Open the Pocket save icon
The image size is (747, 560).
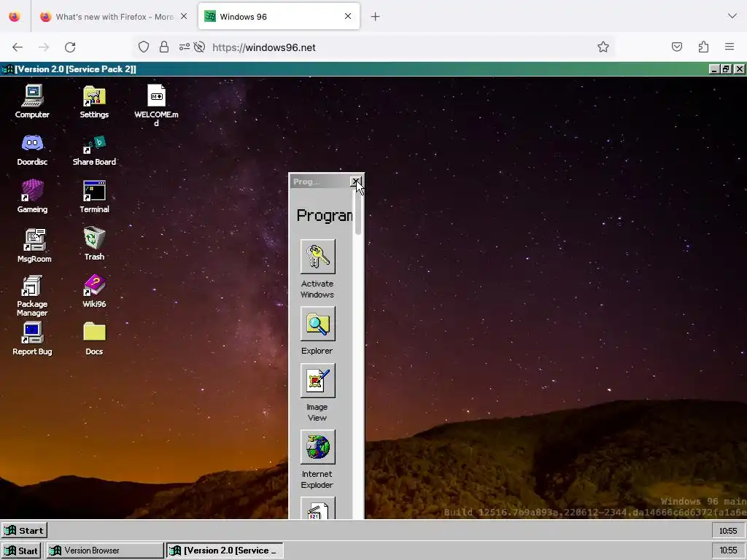pos(677,47)
